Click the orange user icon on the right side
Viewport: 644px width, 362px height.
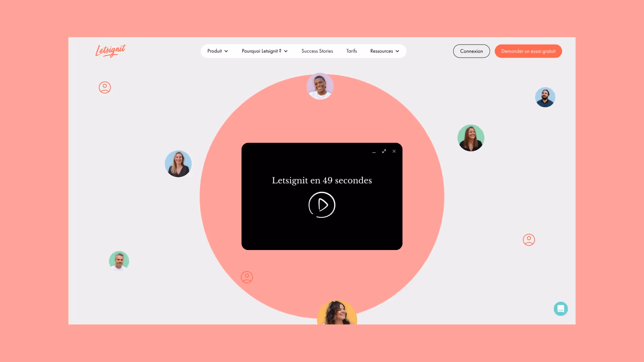pyautogui.click(x=529, y=240)
